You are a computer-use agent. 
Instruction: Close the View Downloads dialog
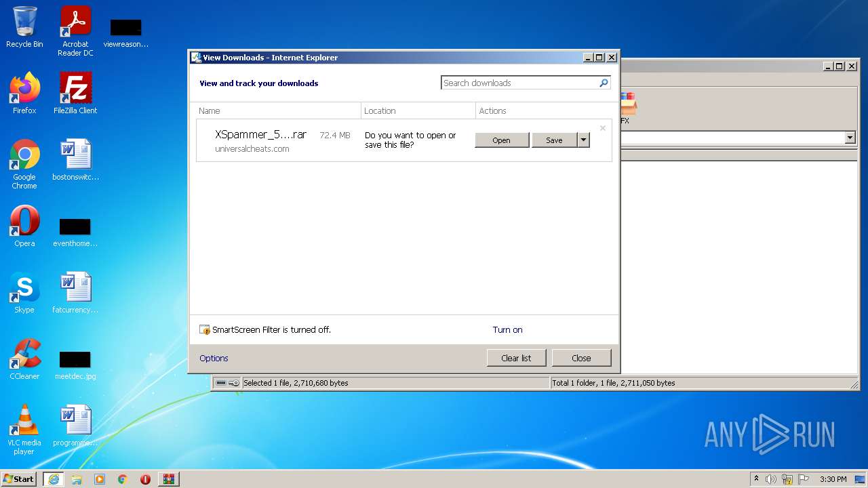581,358
